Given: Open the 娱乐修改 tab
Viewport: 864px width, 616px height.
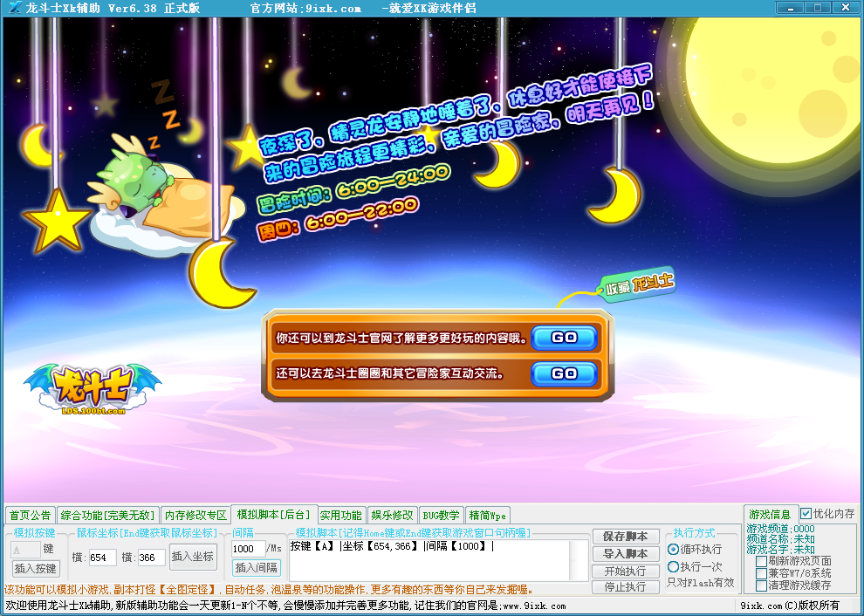Looking at the screenshot, I should (x=392, y=515).
